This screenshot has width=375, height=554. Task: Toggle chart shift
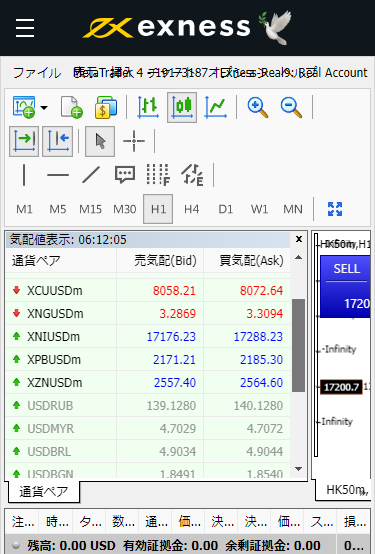[58, 141]
